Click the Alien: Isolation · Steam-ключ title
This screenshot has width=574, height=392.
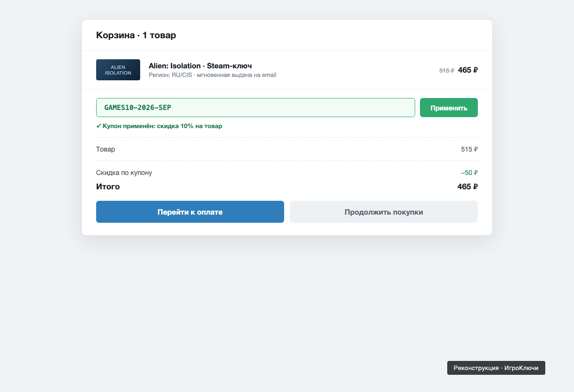(x=200, y=65)
